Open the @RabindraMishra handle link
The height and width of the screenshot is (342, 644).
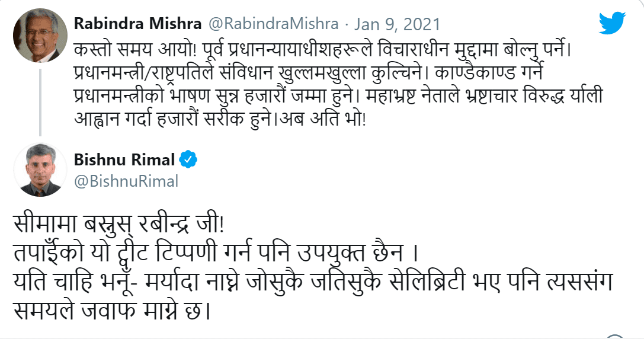click(275, 24)
